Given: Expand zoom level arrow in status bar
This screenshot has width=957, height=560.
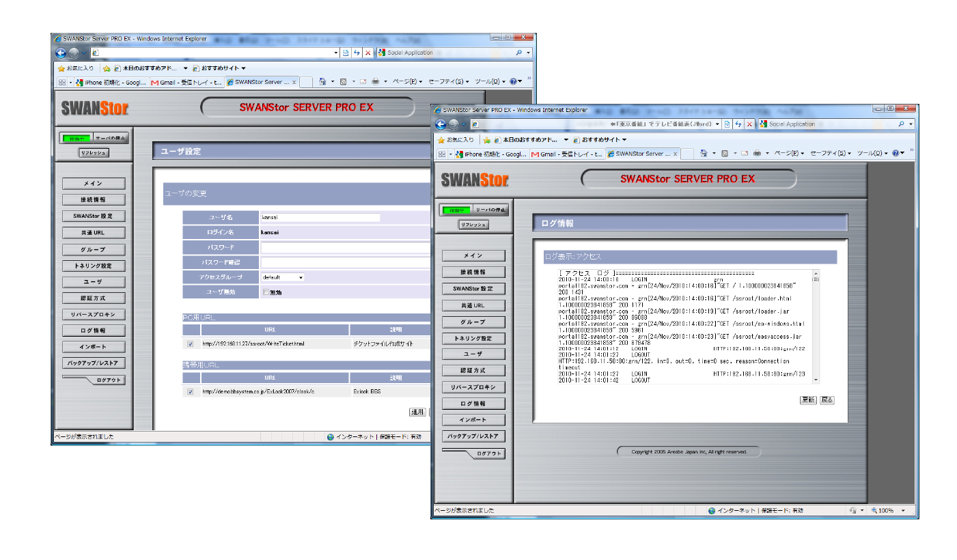Looking at the screenshot, I should pos(903,511).
